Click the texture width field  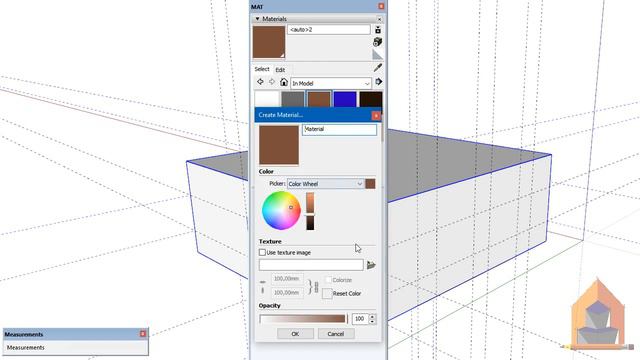(x=287, y=279)
